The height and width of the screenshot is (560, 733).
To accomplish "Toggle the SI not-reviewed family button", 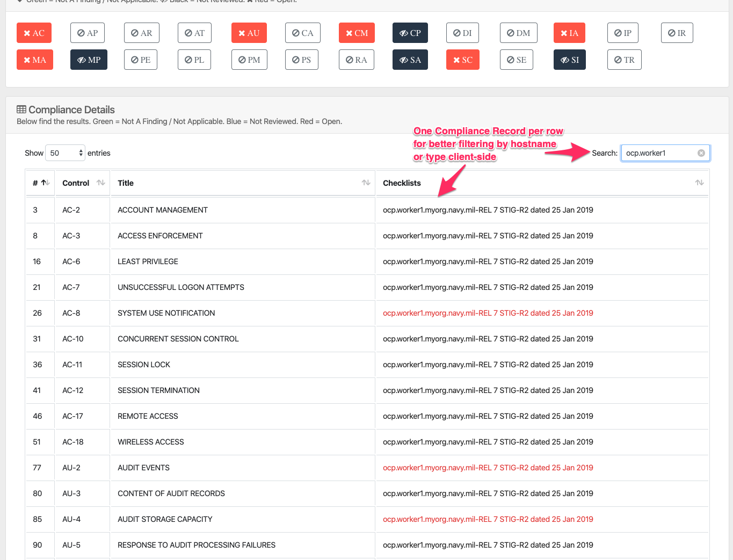I will (569, 60).
